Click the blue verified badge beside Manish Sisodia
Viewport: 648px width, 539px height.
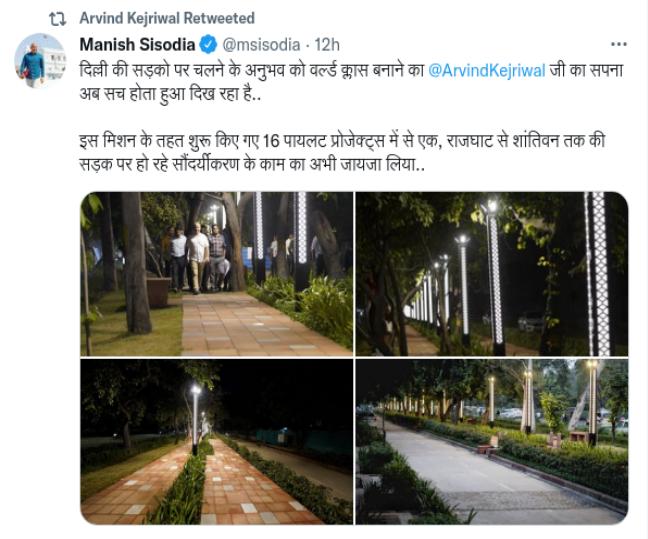click(x=208, y=45)
